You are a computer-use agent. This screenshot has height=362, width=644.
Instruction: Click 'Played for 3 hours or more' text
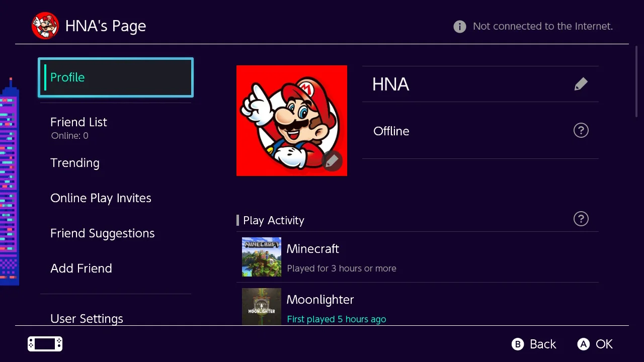(342, 268)
